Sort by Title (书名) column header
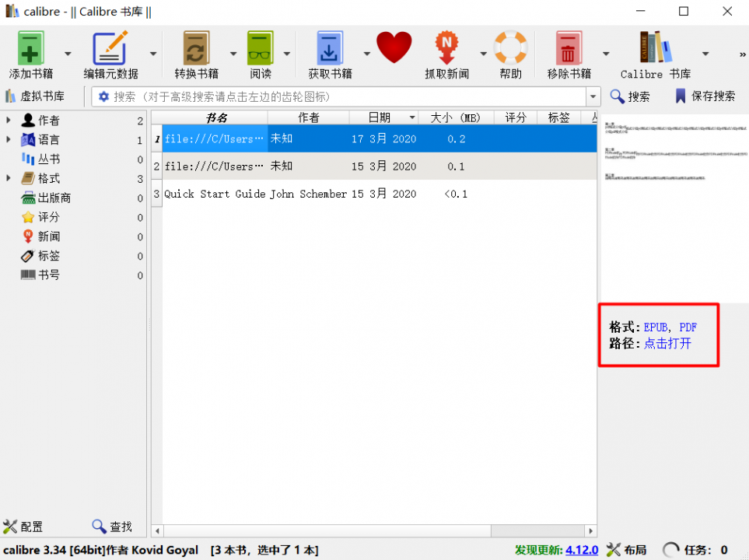This screenshot has width=749, height=560. pos(215,117)
